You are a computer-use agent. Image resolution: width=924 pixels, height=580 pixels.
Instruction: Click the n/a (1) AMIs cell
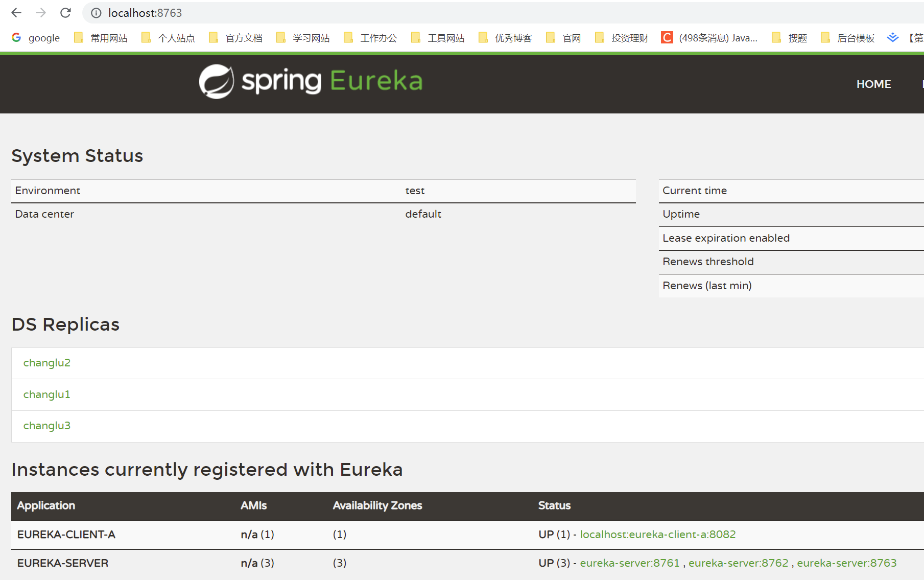pyautogui.click(x=257, y=535)
